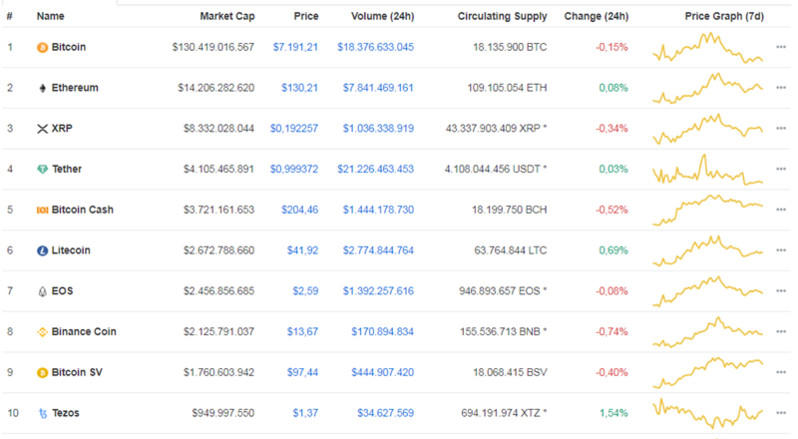798x439 pixels.
Task: Click the green Tether logo icon
Action: coord(42,170)
